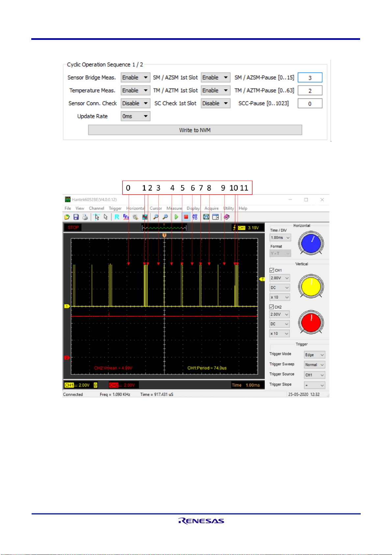This screenshot has height=555, width=392.
Task: Click the yellow CH1 vertical knob
Action: [311, 287]
